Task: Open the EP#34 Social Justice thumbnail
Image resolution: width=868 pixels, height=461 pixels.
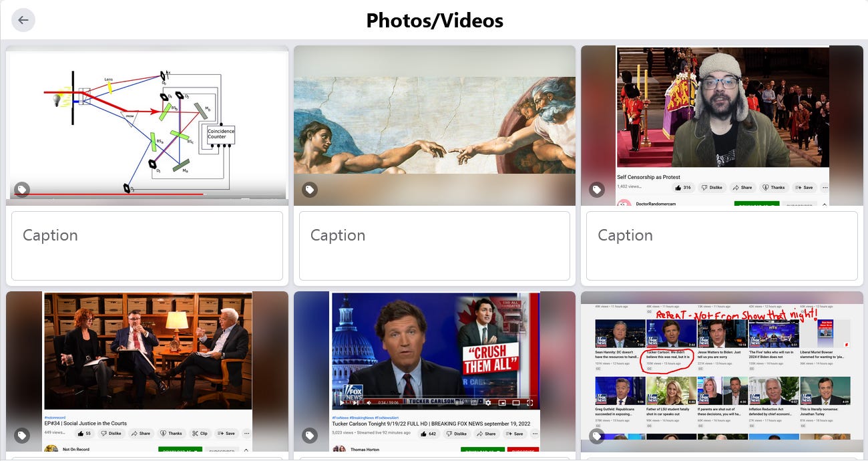Action: click(148, 371)
